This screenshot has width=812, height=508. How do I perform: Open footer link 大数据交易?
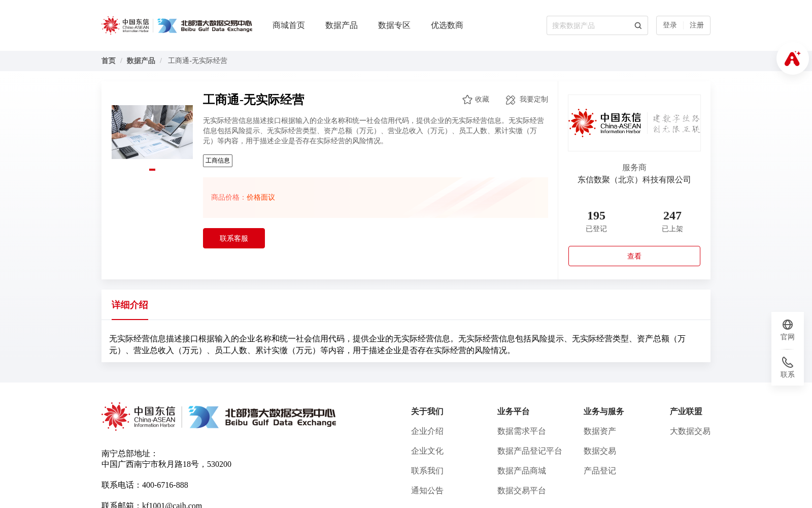pyautogui.click(x=690, y=431)
